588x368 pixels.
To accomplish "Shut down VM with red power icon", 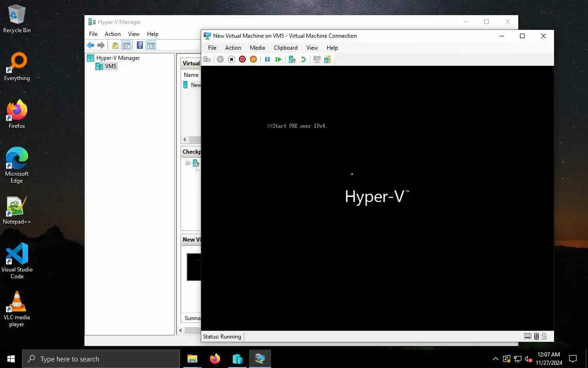I will point(243,59).
